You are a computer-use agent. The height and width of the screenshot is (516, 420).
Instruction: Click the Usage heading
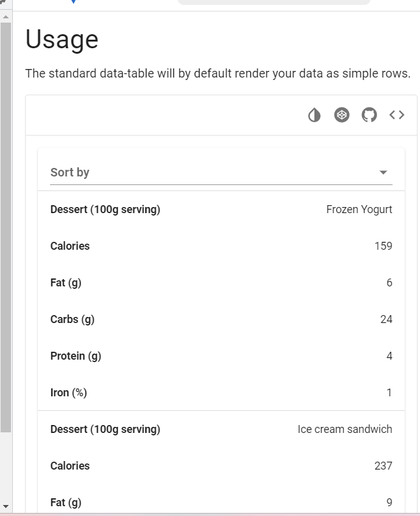coord(62,40)
